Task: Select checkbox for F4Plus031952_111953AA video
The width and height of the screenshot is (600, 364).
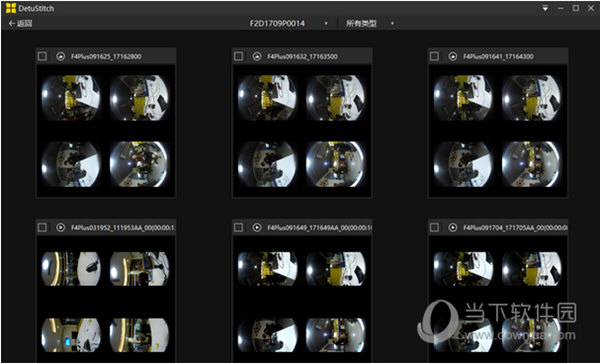Action: tap(42, 227)
